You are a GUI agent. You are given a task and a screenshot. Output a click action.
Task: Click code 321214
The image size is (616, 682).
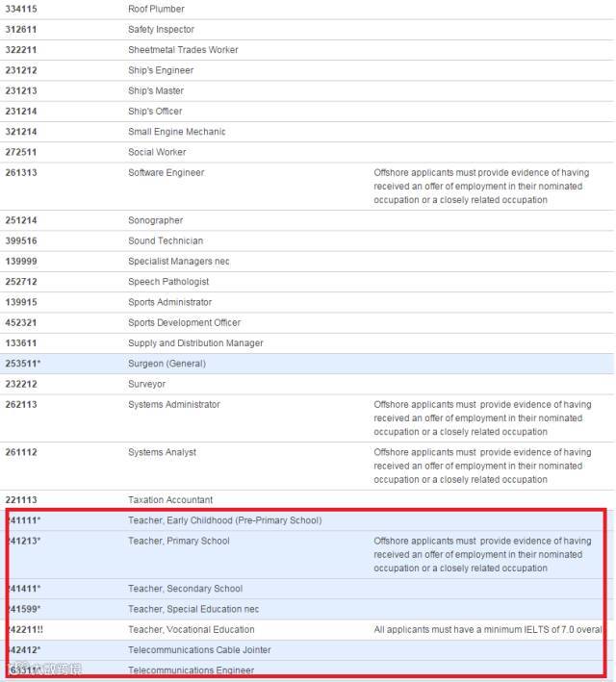(21, 132)
